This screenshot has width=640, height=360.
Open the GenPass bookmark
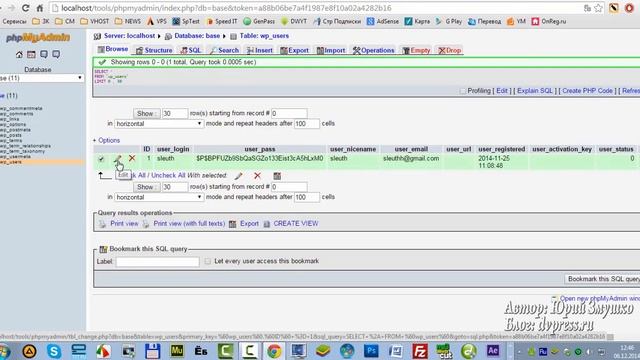pyautogui.click(x=259, y=21)
